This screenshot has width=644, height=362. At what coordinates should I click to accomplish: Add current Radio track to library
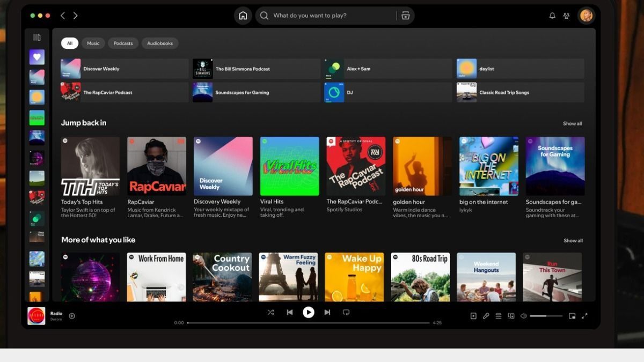72,316
